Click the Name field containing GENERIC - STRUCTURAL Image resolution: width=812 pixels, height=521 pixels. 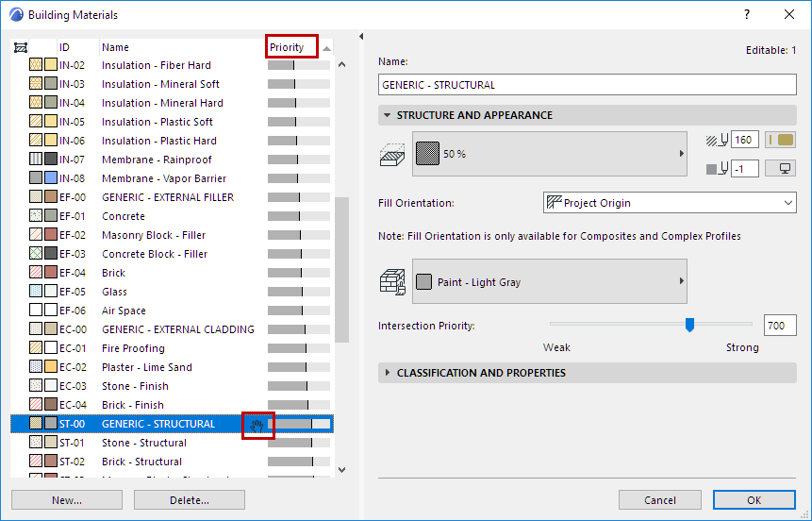[588, 85]
